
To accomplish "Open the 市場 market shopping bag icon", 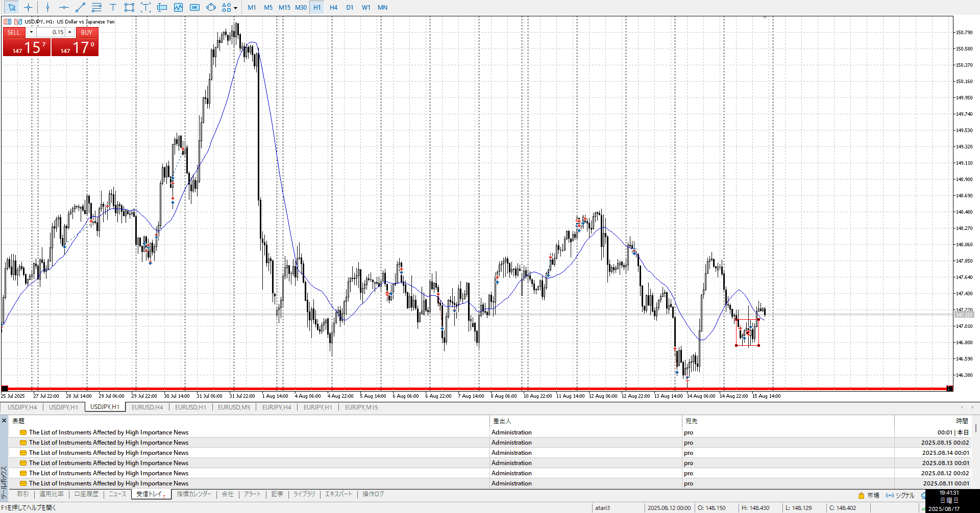I will (861, 495).
